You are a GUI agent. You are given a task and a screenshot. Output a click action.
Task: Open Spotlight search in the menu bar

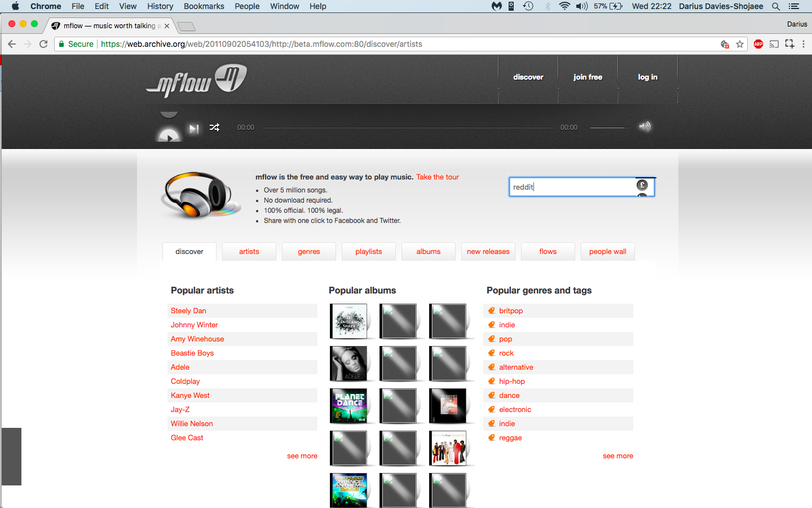(x=776, y=6)
